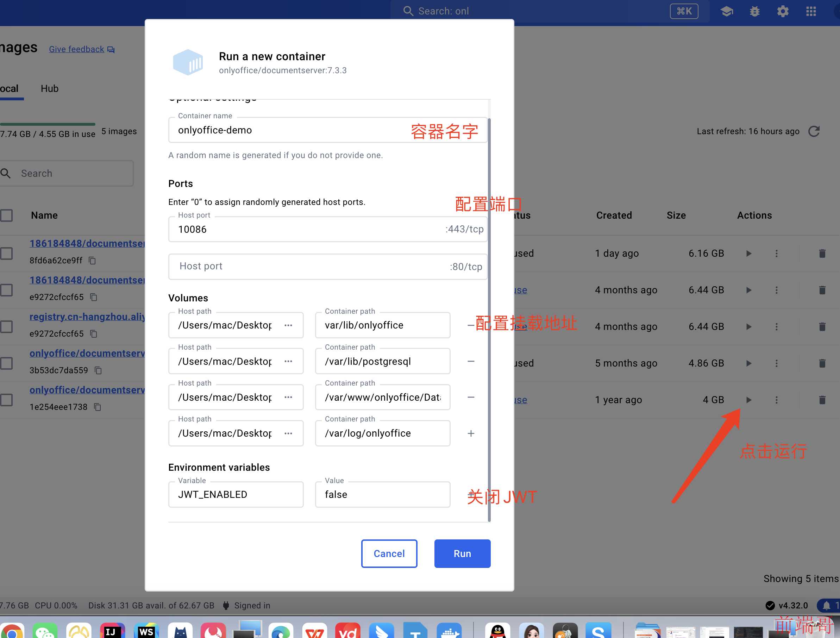Viewport: 840px width, 638px height.
Task: Click the Run button in the dialog
Action: (462, 553)
